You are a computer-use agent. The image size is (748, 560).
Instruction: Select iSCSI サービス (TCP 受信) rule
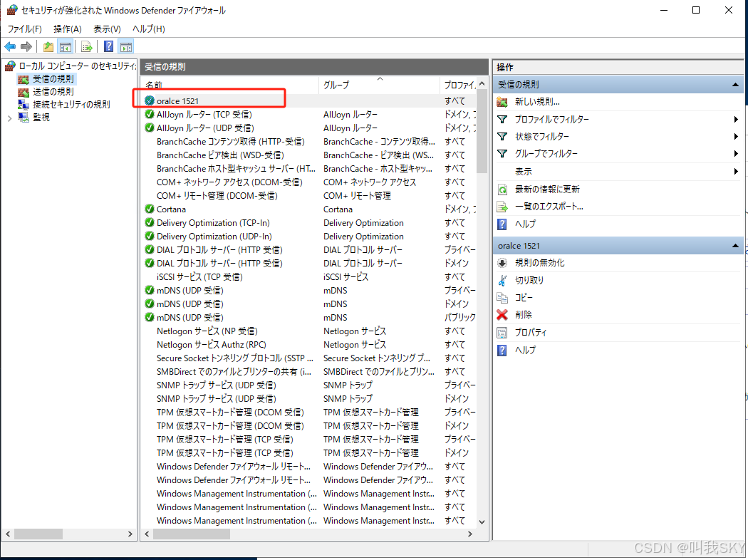pos(310,276)
